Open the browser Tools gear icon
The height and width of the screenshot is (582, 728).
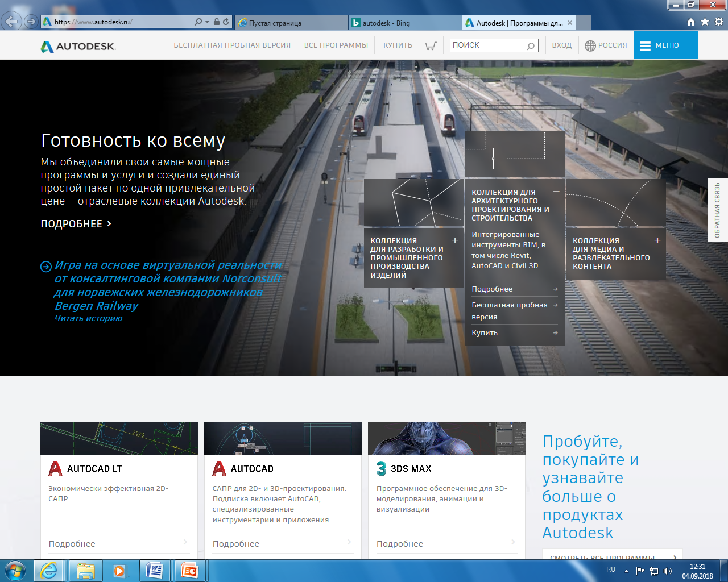(x=719, y=22)
